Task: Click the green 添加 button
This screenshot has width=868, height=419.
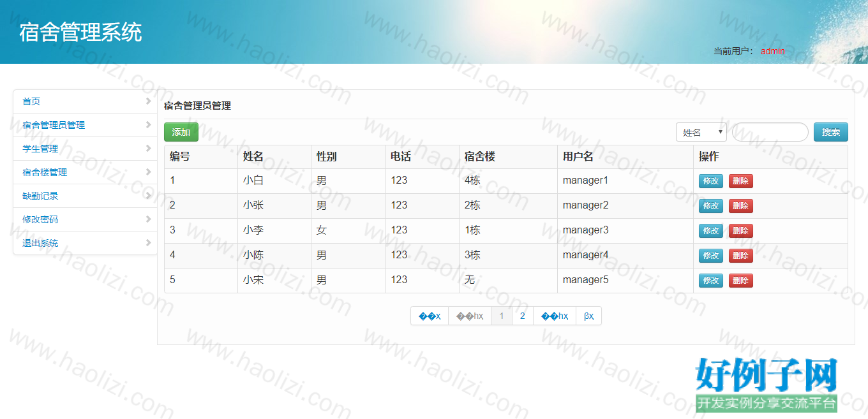Action: (x=181, y=132)
